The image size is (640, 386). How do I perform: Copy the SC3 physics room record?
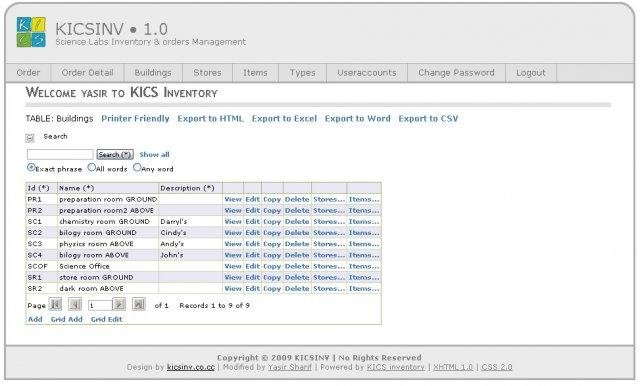272,244
